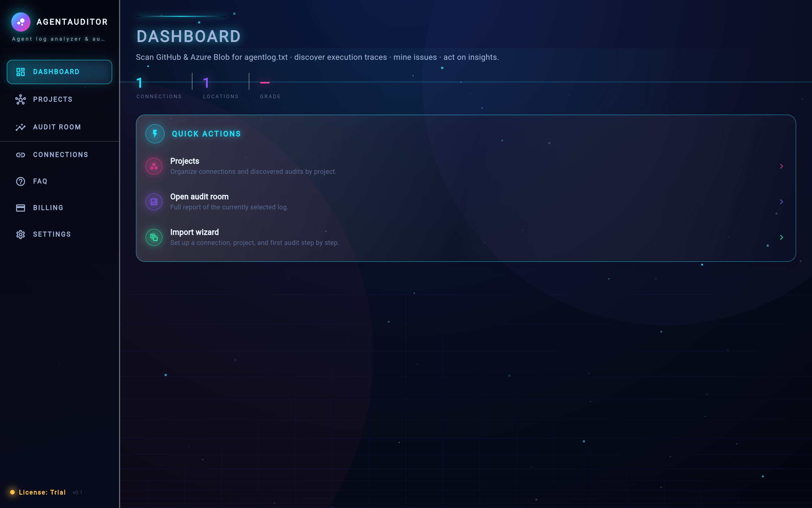Click 'Scan GitHub & Azure Blob' subtitle
Viewport: 812px width, 508px height.
point(317,58)
